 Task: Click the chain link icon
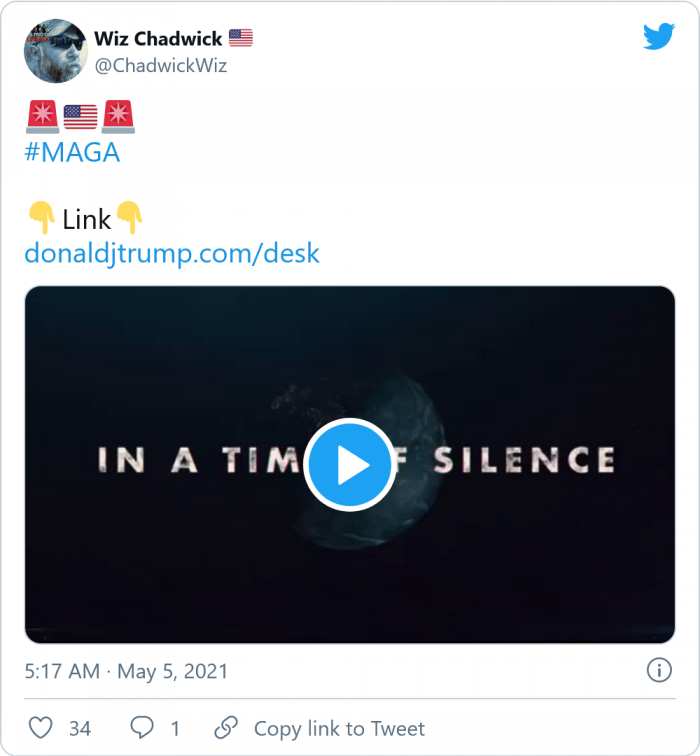[x=227, y=728]
